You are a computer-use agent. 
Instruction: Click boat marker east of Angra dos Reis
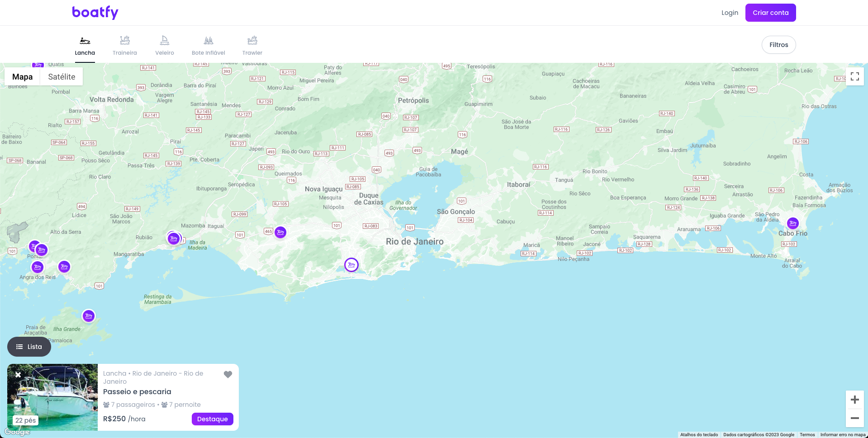click(x=64, y=267)
